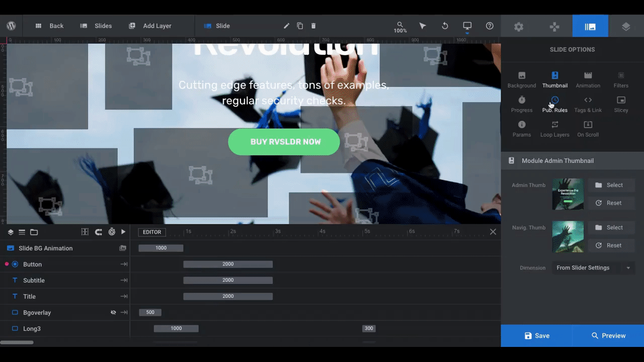This screenshot has width=644, height=362.
Task: Click the Button layer arrow toggle
Action: pos(124,264)
